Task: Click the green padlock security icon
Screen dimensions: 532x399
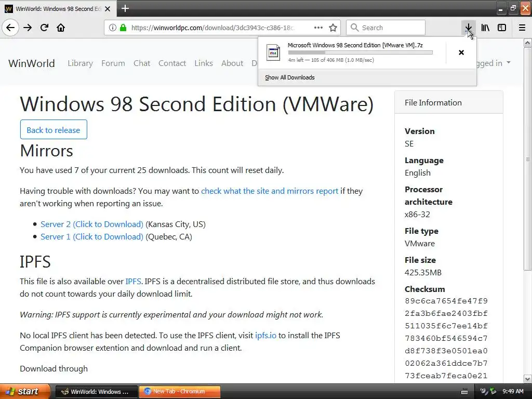Action: pyautogui.click(x=123, y=28)
